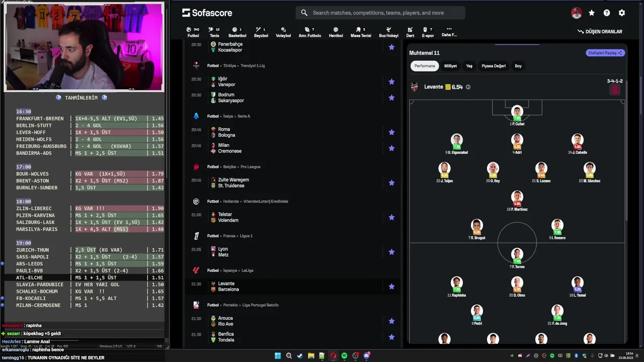This screenshot has height=362, width=644.
Task: Open the Eredivisie league icon
Action: tap(196, 201)
